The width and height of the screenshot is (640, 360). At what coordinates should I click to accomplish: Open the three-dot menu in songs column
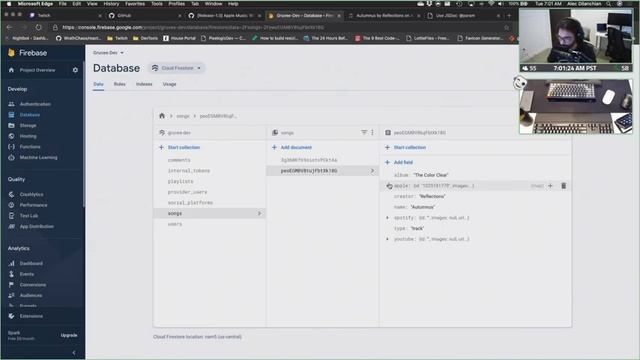pos(372,132)
